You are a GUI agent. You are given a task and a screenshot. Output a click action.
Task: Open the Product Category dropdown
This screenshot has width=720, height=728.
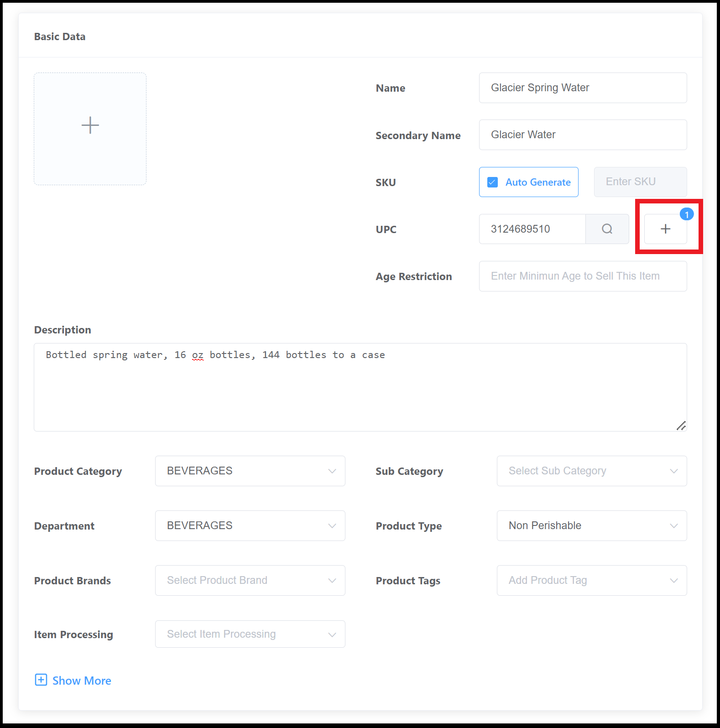(250, 471)
